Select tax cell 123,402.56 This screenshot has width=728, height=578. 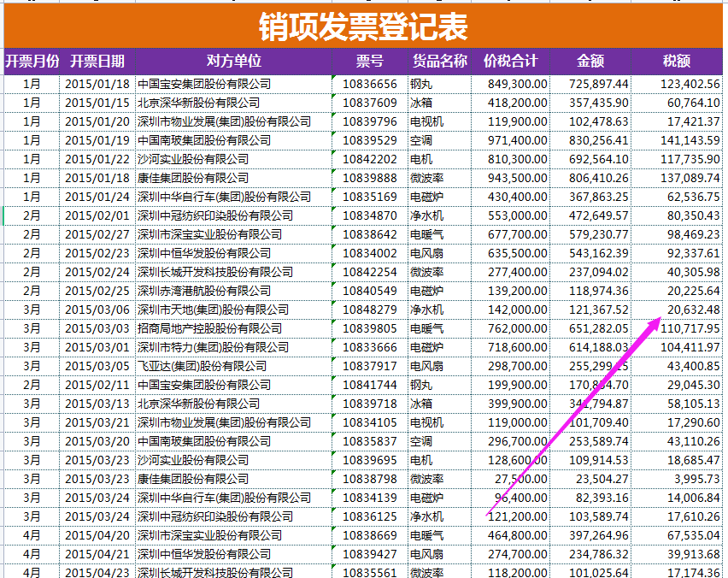tap(677, 84)
